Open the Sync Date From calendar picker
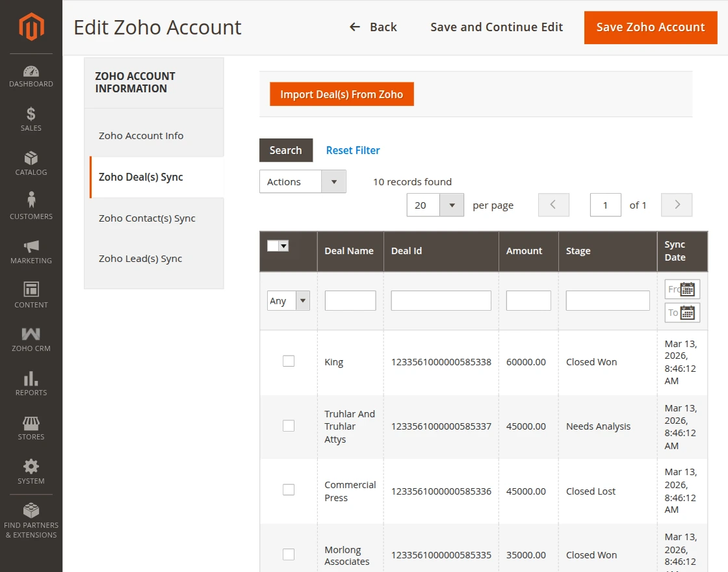The width and height of the screenshot is (728, 572). tap(687, 289)
